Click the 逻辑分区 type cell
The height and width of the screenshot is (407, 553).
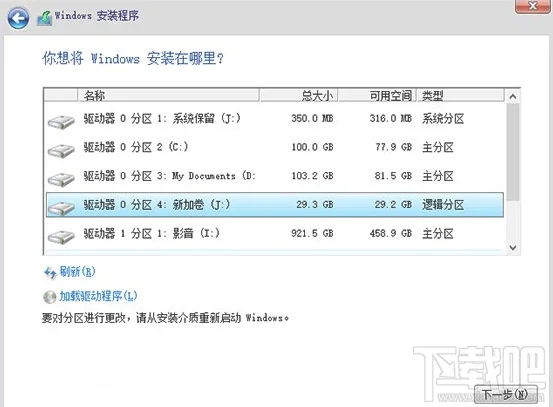click(x=443, y=205)
